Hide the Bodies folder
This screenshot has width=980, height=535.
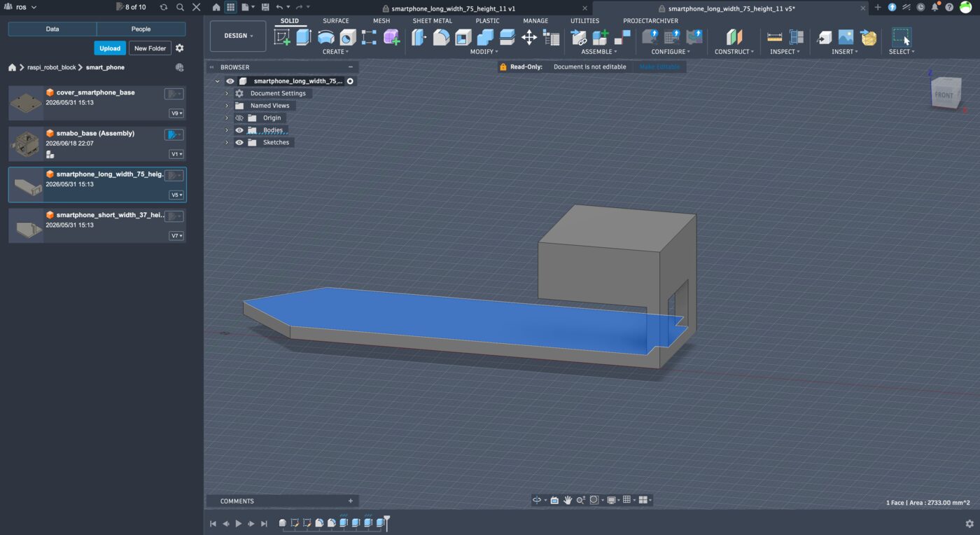tap(239, 130)
